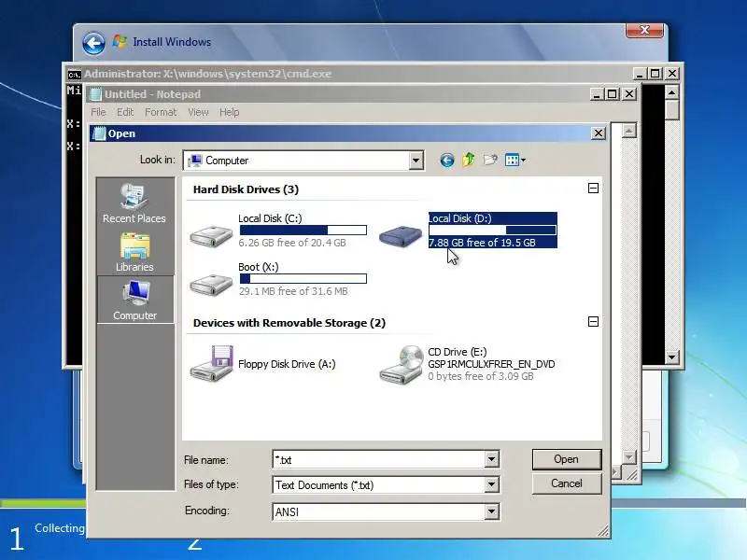This screenshot has height=560, width=747.
Task: Click the Install Windows flag logo
Action: click(x=120, y=41)
